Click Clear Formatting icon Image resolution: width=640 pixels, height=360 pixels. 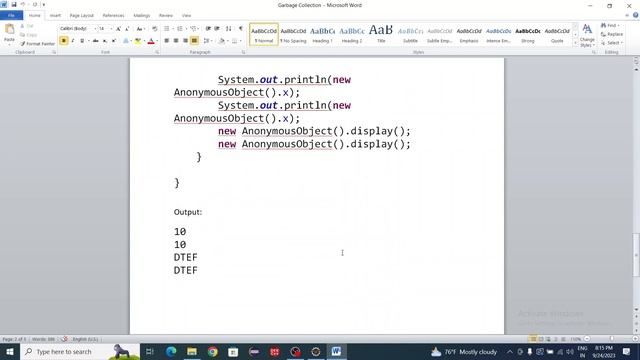[155, 29]
